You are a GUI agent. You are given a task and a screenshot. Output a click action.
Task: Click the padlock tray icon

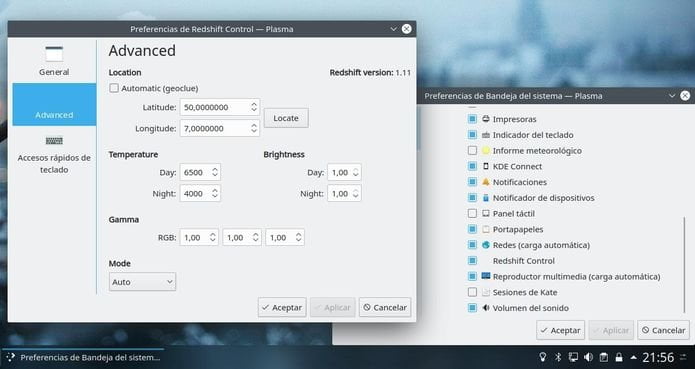click(619, 357)
